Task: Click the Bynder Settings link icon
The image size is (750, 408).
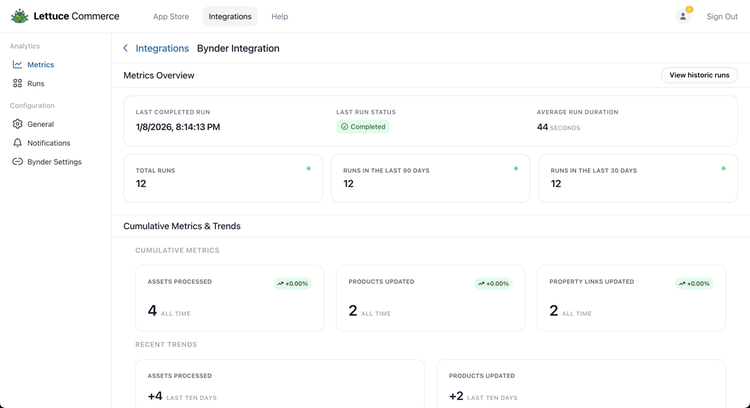Action: click(18, 162)
